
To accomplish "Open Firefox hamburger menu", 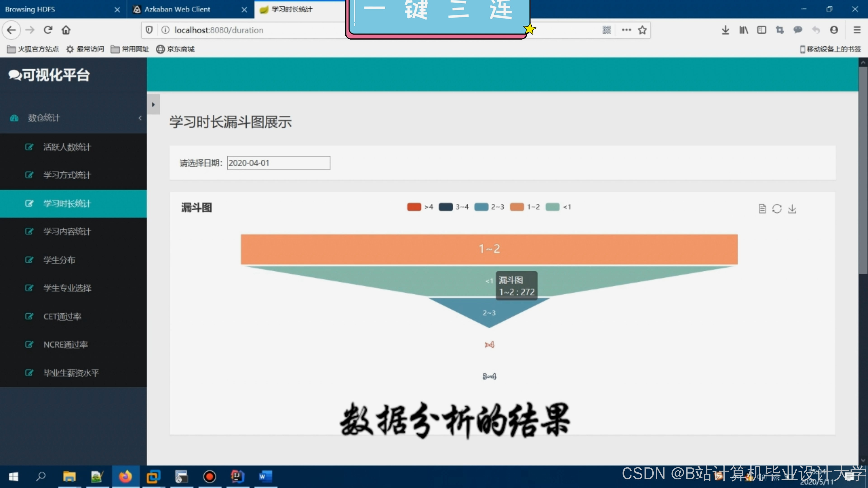I will tap(857, 30).
